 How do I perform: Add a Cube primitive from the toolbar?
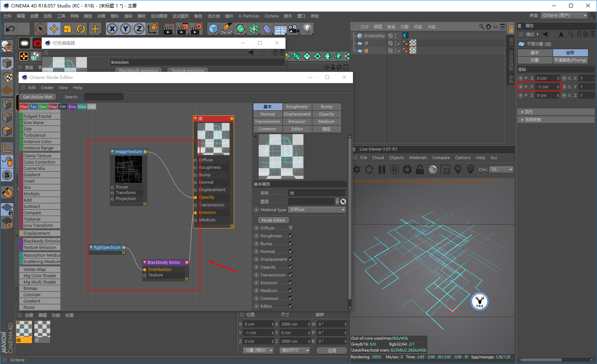[x=213, y=29]
